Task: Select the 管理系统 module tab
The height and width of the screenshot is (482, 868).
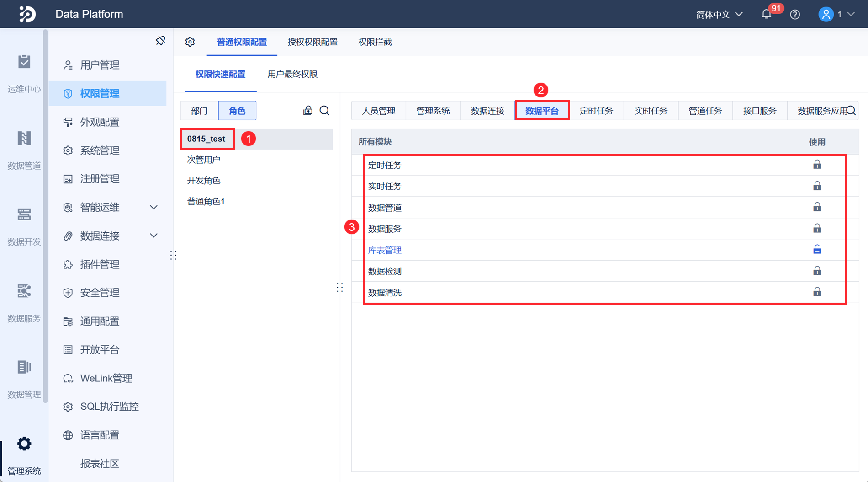Action: [433, 111]
